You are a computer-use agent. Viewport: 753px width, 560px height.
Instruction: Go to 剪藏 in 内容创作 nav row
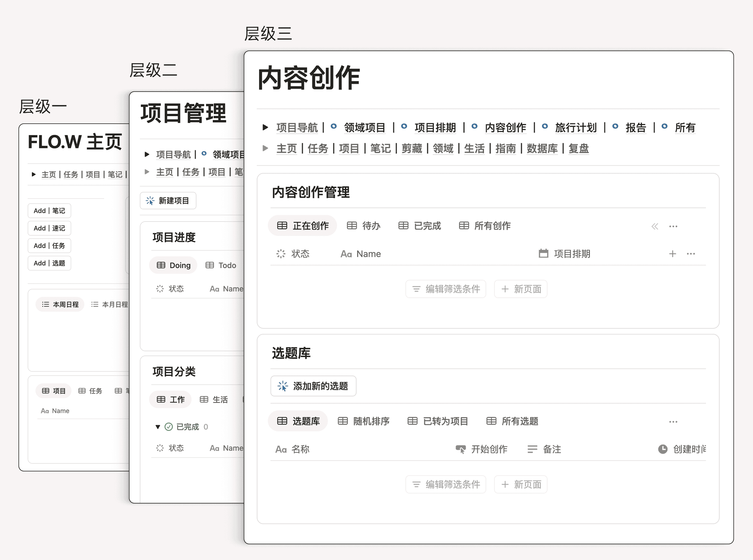412,148
